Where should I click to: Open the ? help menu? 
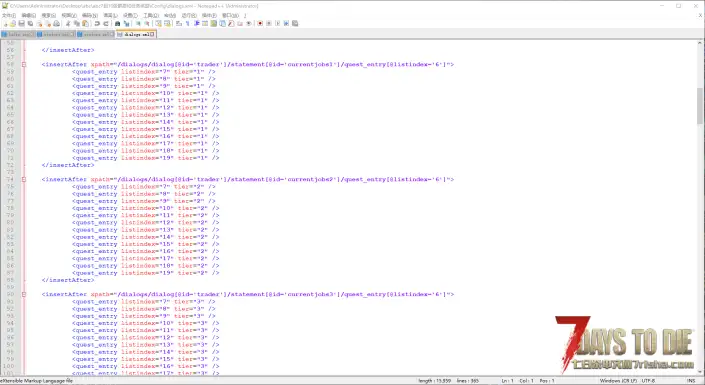pos(245,15)
